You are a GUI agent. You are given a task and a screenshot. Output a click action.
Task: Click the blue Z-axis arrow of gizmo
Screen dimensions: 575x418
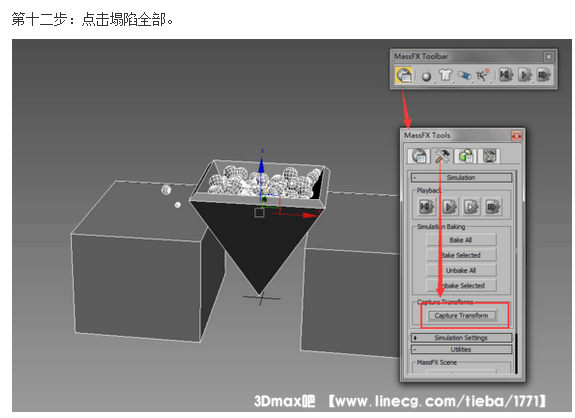(x=261, y=166)
